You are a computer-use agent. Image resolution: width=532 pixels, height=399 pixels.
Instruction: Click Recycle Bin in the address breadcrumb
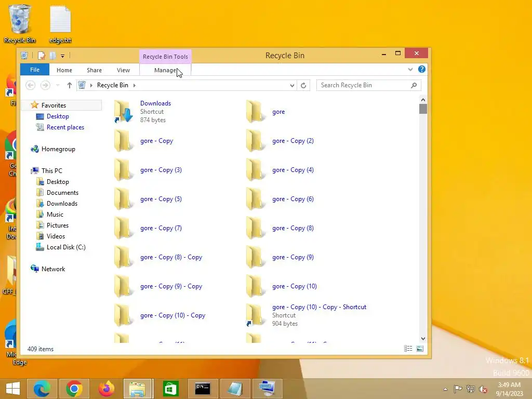tap(113, 85)
